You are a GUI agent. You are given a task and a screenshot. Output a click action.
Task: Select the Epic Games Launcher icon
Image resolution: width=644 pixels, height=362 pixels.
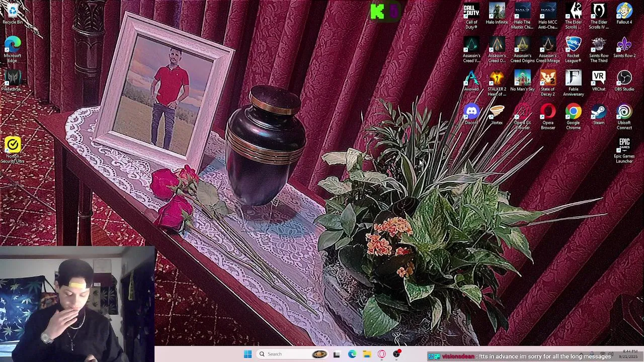pyautogui.click(x=624, y=150)
